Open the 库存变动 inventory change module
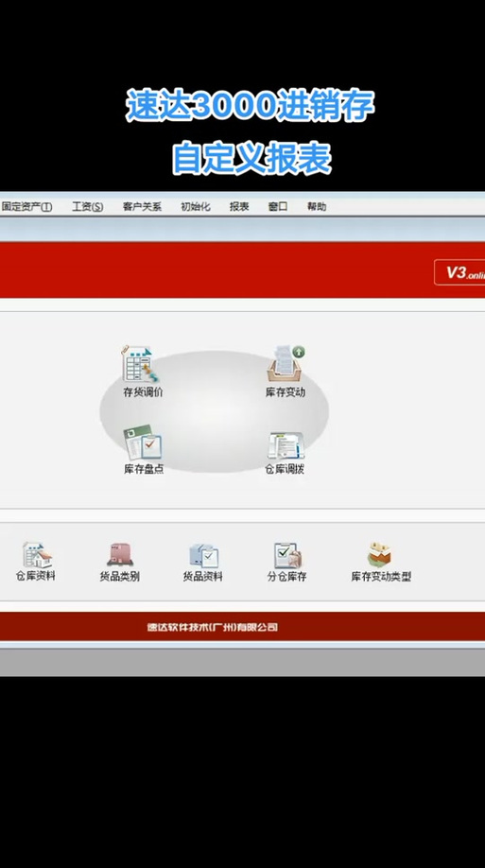 tap(286, 371)
